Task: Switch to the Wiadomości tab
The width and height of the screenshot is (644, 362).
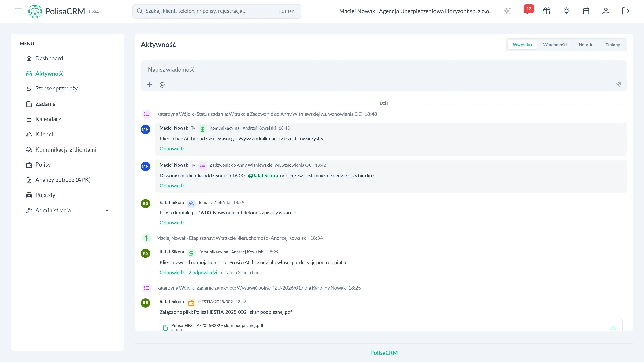Action: point(555,45)
